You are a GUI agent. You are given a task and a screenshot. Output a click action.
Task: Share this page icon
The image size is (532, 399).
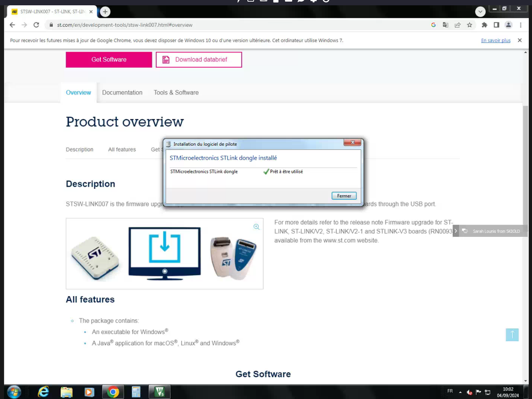457,25
